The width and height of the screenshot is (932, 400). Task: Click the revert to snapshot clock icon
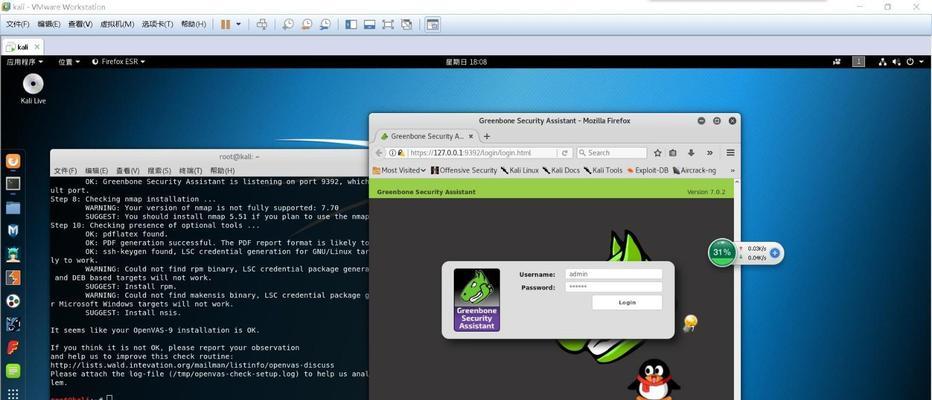click(306, 24)
